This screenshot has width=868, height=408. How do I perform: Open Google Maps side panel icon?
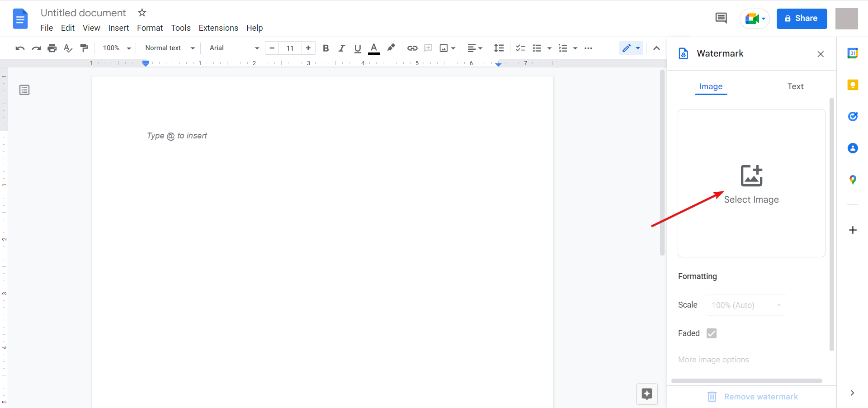(x=853, y=180)
